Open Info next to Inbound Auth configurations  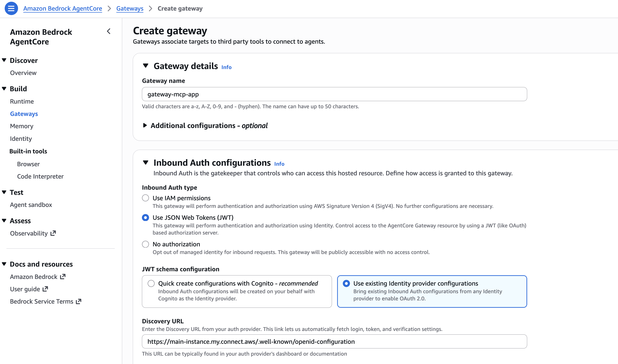(279, 164)
